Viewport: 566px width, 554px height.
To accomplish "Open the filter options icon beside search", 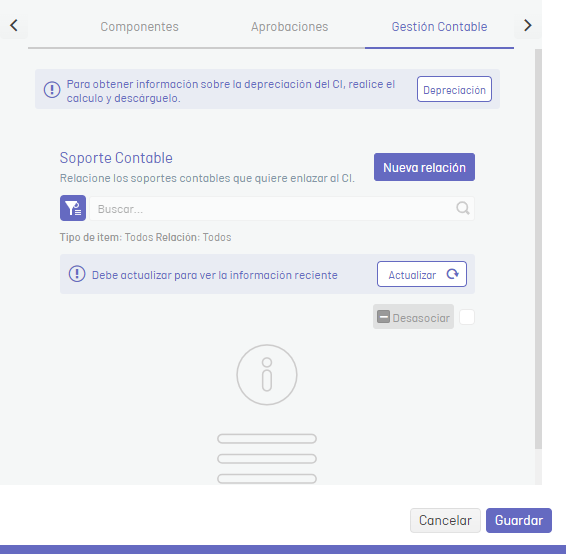I will (x=73, y=208).
